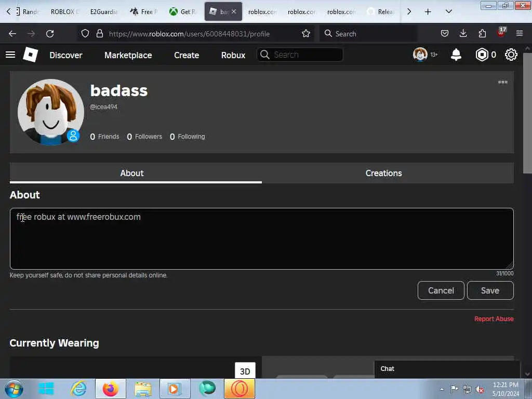Image resolution: width=532 pixels, height=399 pixels.
Task: Click the blue user status badge on avatar
Action: 73,136
